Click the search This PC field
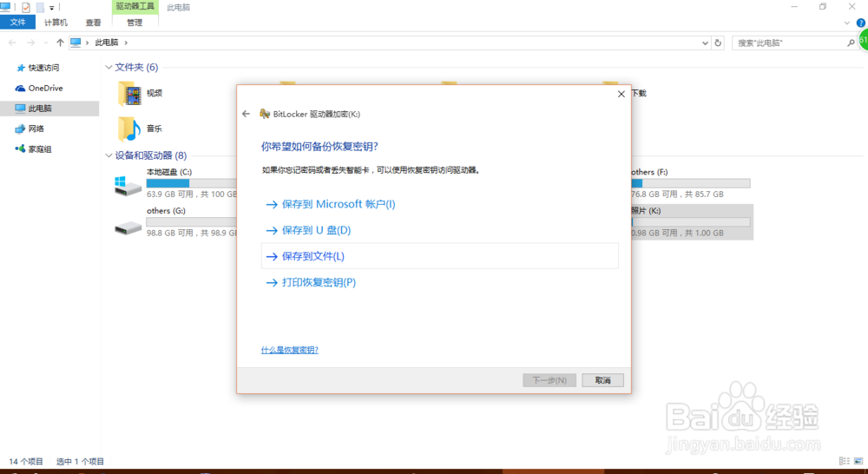Image resolution: width=868 pixels, height=474 pixels. (790, 43)
